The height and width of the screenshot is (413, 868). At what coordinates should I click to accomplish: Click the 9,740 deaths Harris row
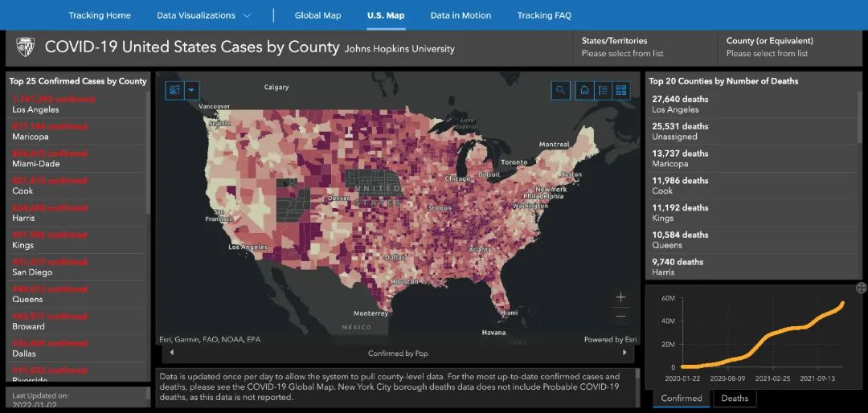pos(751,268)
